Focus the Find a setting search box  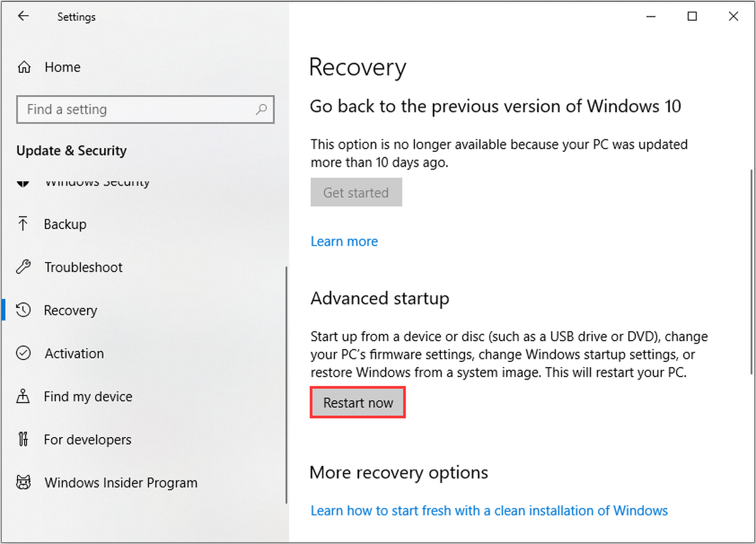(x=146, y=110)
